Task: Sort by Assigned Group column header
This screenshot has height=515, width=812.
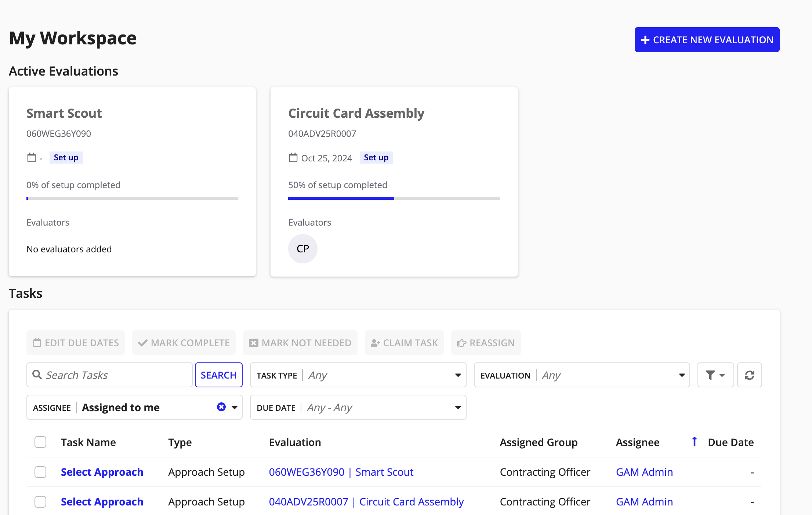Action: point(539,442)
